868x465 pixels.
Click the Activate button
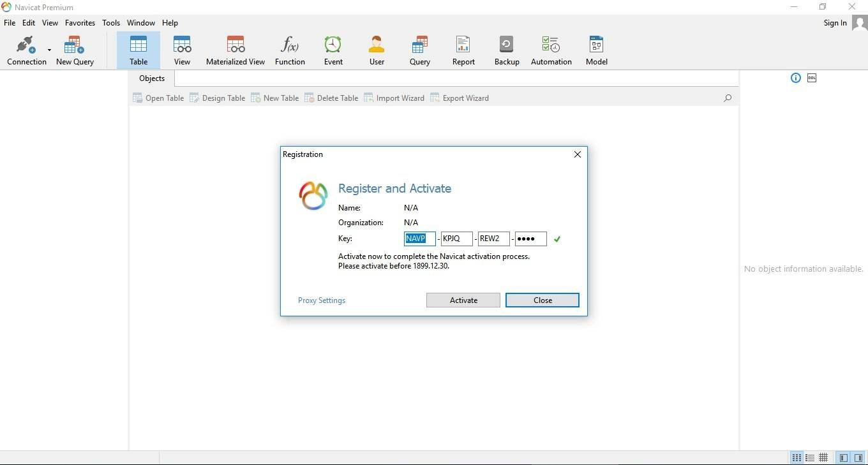463,300
